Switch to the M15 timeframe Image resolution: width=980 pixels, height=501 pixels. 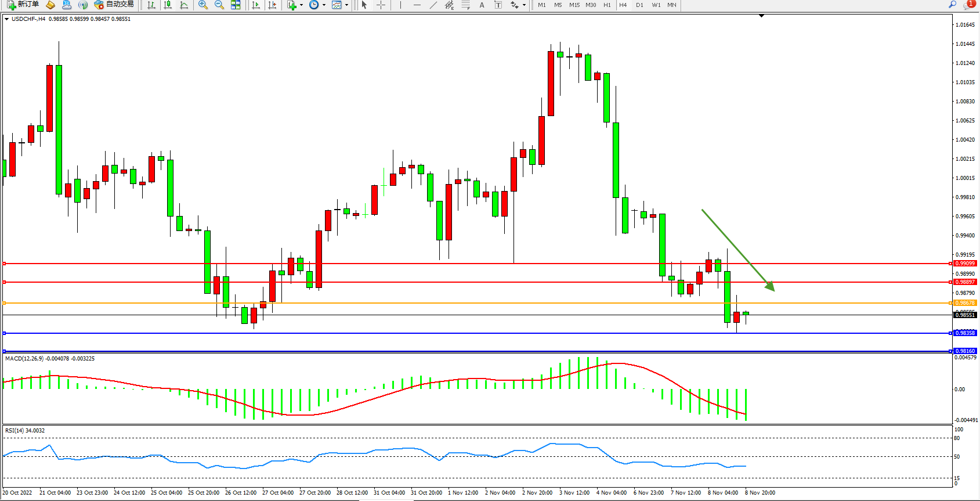(574, 5)
